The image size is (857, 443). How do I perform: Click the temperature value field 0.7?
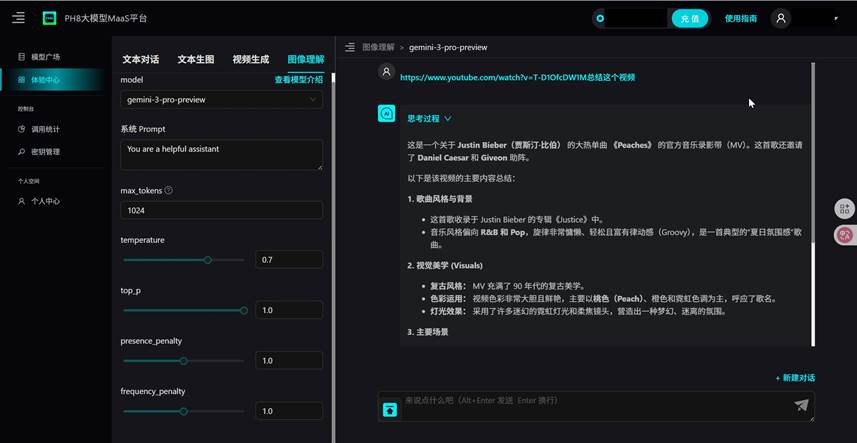click(x=289, y=260)
